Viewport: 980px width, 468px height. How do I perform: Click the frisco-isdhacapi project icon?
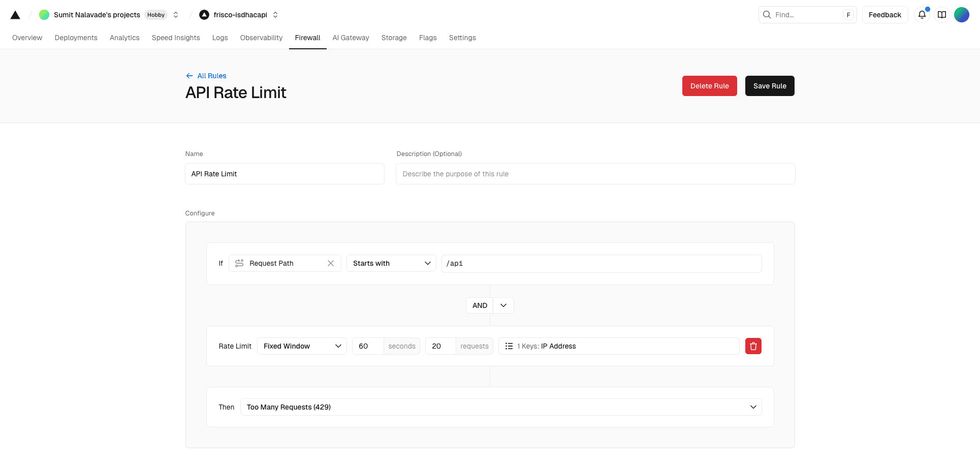pos(204,15)
